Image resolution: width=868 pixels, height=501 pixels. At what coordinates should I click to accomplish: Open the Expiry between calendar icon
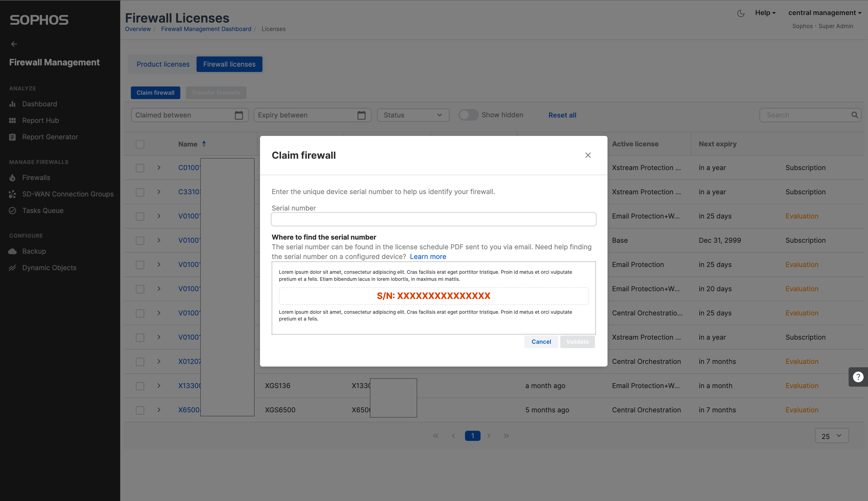tap(361, 115)
